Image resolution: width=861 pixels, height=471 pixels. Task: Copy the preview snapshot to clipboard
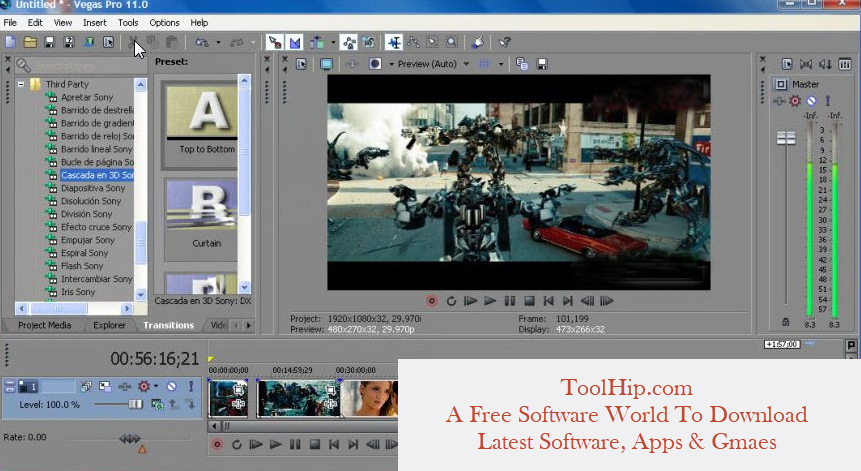point(522,64)
